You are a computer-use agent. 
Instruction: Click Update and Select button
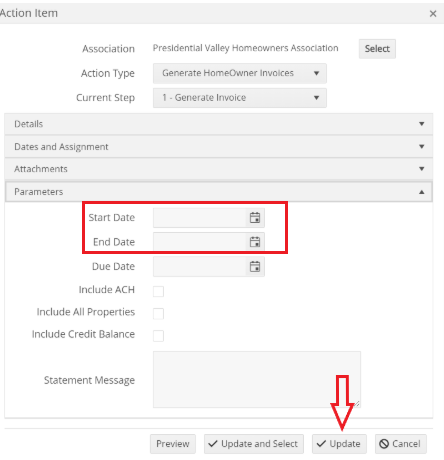click(254, 444)
